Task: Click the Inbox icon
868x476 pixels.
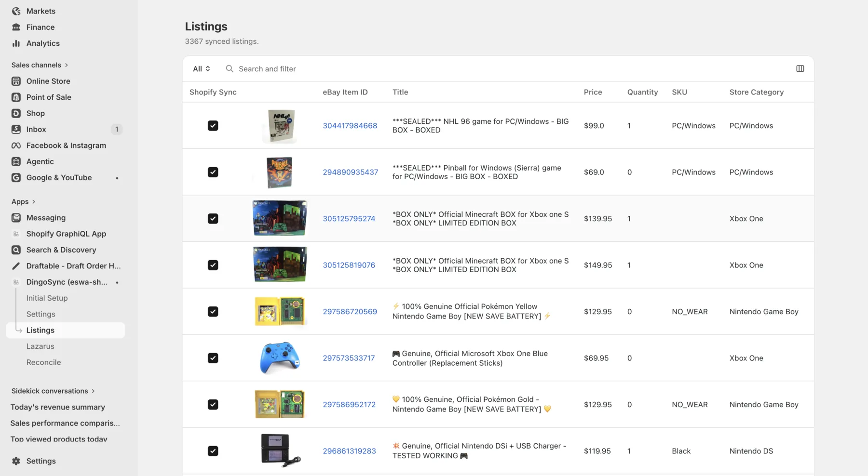Action: [16, 129]
